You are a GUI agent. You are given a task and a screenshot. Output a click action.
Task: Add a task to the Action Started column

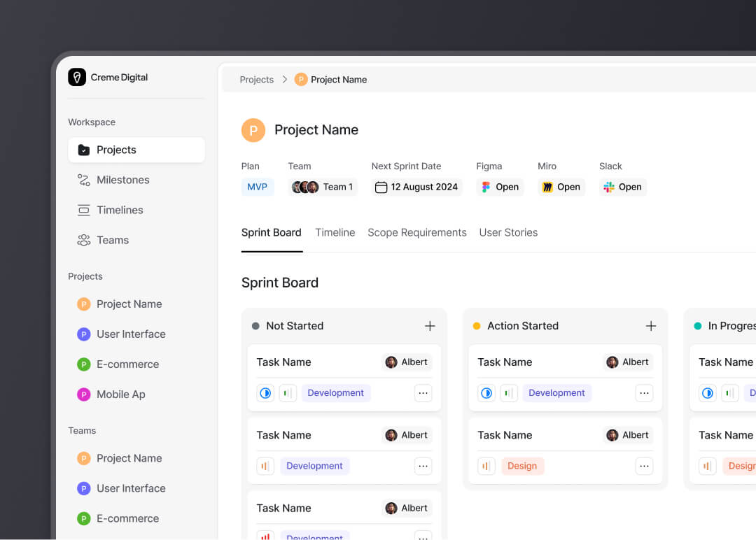coord(651,326)
